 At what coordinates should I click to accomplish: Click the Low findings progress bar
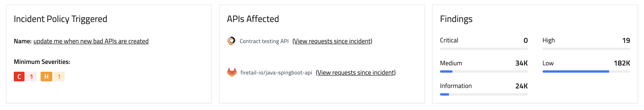pos(586,71)
